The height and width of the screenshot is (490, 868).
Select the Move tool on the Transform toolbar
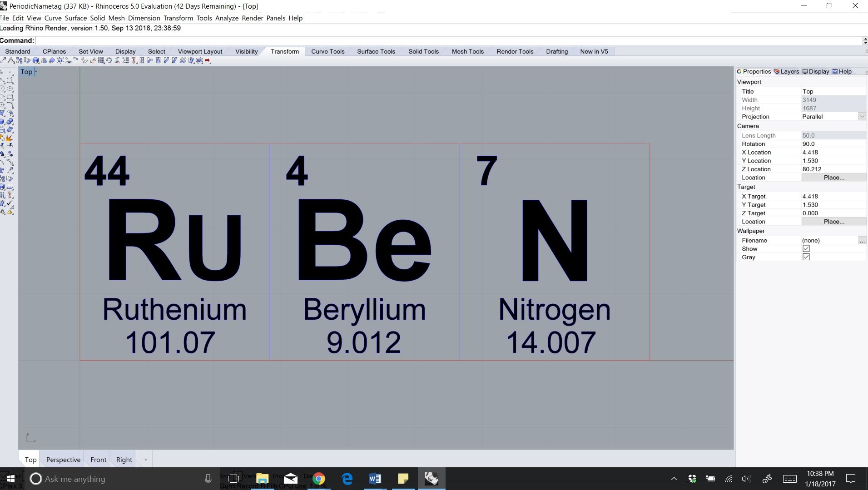[4, 59]
